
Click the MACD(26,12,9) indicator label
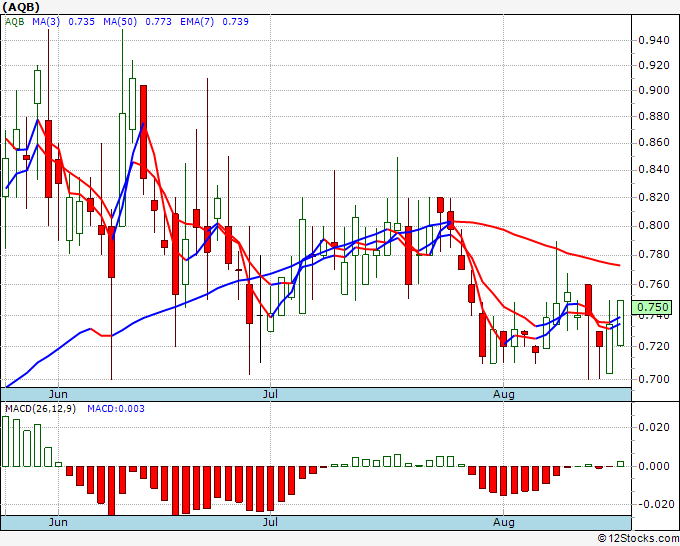click(x=40, y=409)
